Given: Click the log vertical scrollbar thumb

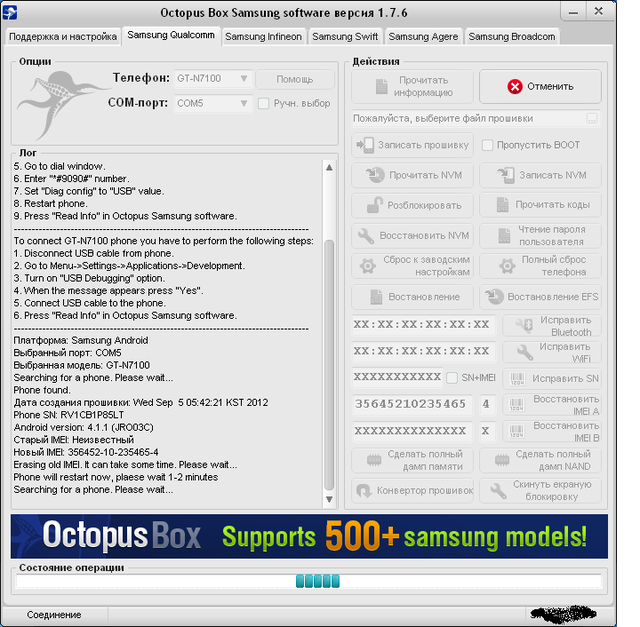Looking at the screenshot, I should click(x=329, y=364).
